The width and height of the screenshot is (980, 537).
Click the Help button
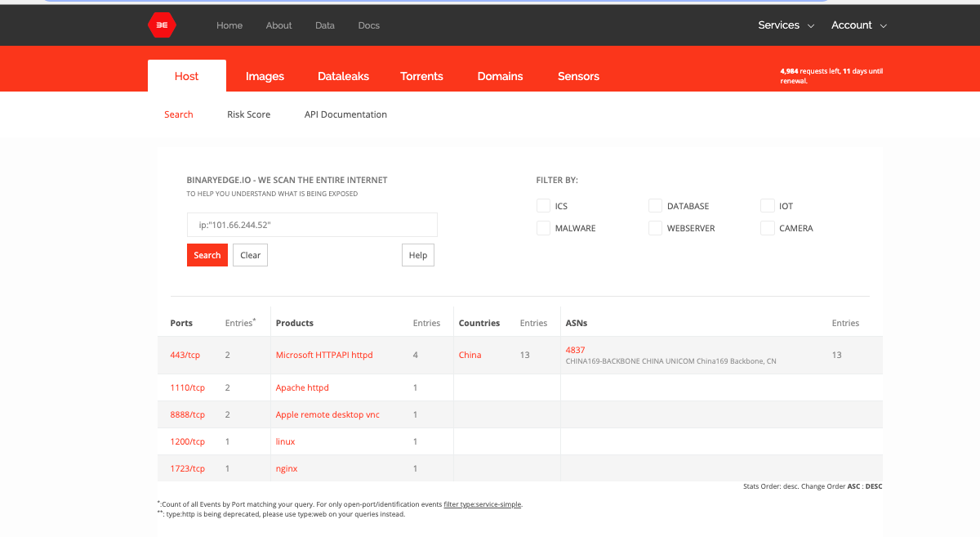tap(418, 255)
